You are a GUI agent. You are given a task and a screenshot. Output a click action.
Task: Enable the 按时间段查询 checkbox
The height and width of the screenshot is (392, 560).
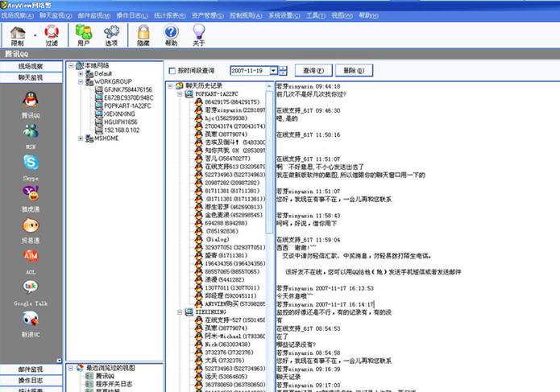pyautogui.click(x=172, y=71)
